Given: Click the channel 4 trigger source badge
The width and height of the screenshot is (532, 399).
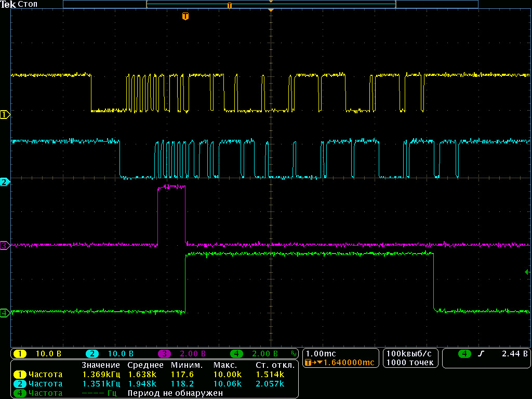Looking at the screenshot, I should click(464, 354).
